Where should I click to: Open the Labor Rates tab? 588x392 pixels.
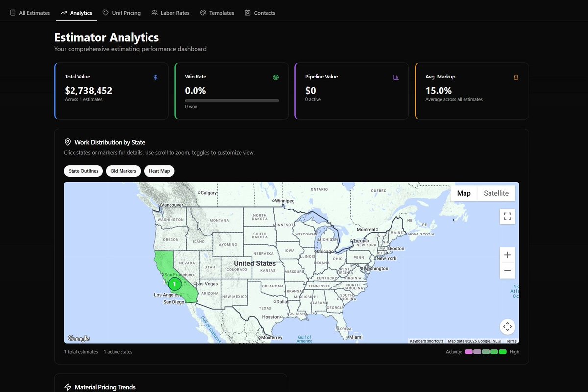tap(171, 13)
